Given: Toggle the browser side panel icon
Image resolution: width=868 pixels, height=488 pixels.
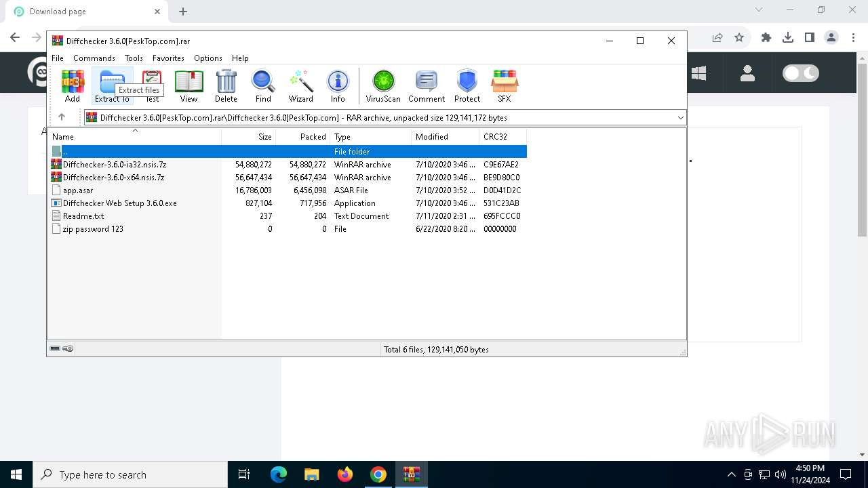Looking at the screenshot, I should 810,37.
